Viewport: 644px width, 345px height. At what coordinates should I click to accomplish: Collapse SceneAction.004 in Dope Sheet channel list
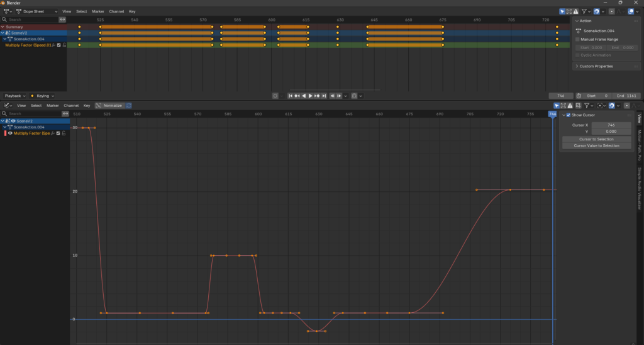click(5, 39)
